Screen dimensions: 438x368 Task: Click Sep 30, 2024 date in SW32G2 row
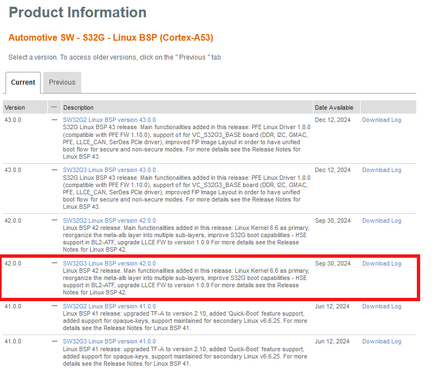coord(333,220)
